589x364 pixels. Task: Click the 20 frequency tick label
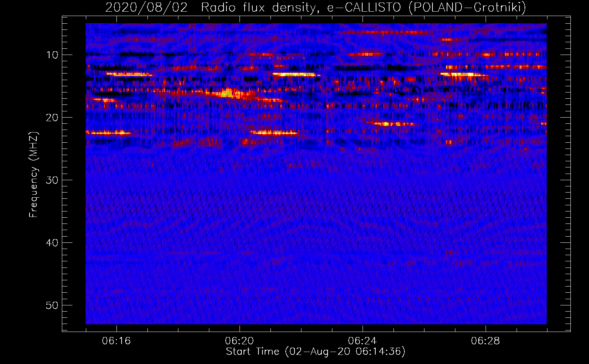52,118
